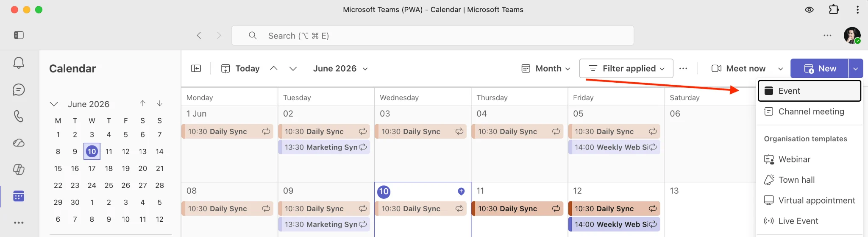Select day 25 in the mini calendar
Image resolution: width=868 pixels, height=237 pixels.
(x=109, y=185)
